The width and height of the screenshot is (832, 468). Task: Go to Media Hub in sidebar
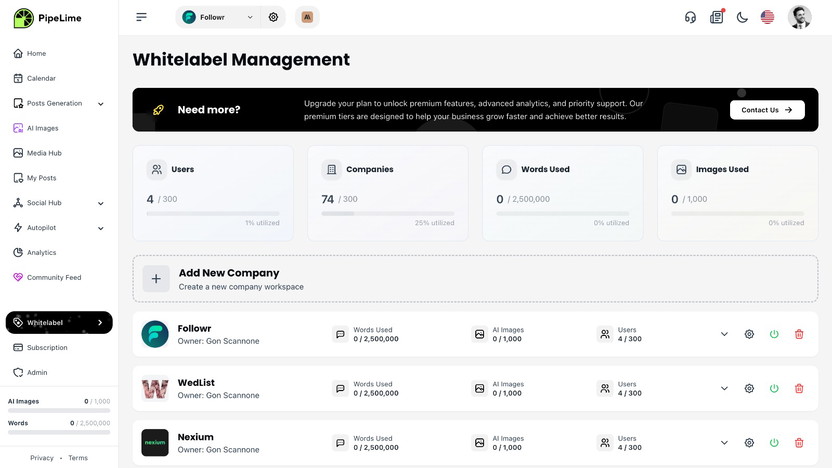[x=44, y=153]
